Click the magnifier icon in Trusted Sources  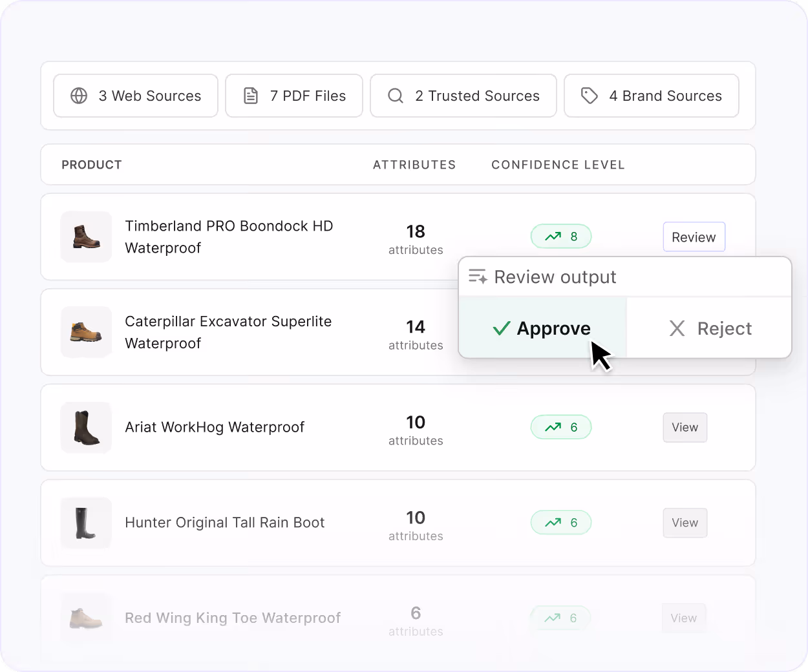tap(396, 96)
